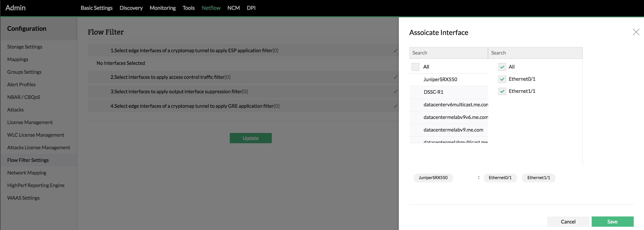Untick the Ethernet1/1 checkbox
The height and width of the screenshot is (230, 644).
click(502, 91)
